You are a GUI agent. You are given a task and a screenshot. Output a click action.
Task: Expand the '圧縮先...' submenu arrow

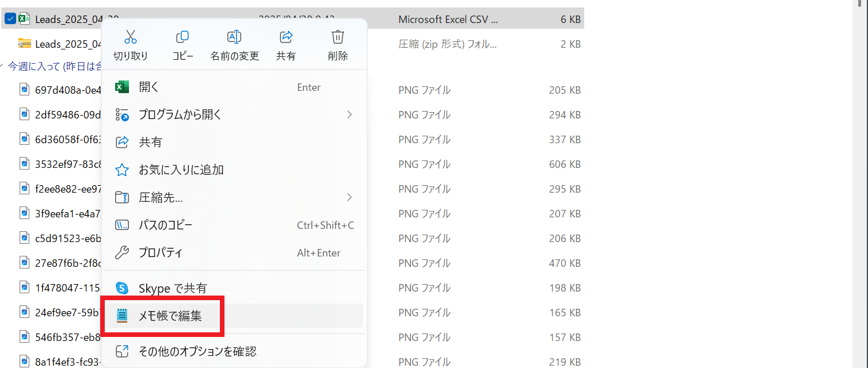click(349, 197)
